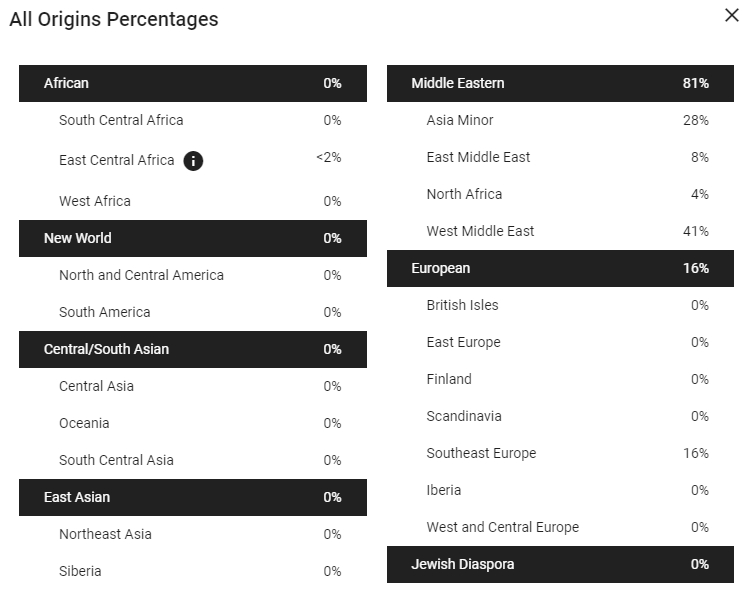Select the African category header
Viewport: 748px width, 592px height.
[x=193, y=83]
